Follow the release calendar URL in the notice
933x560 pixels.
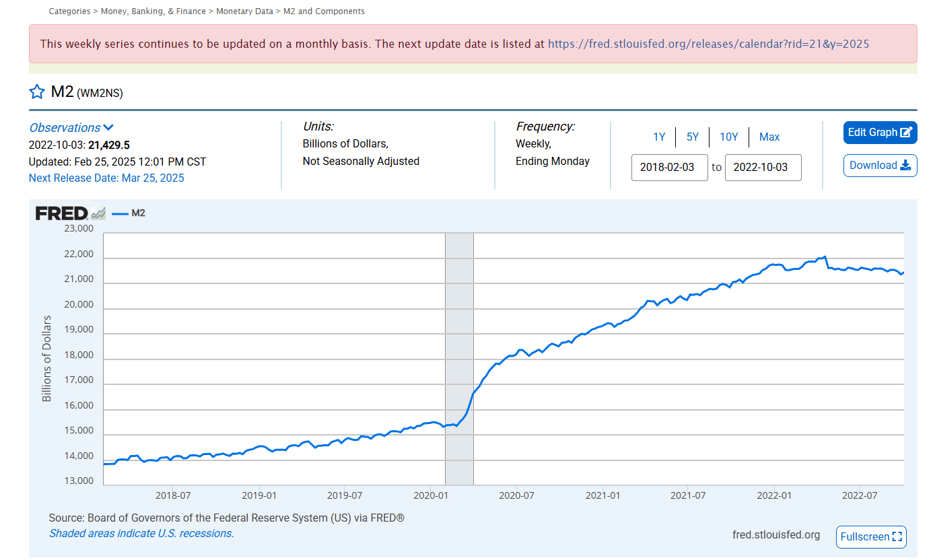(709, 44)
